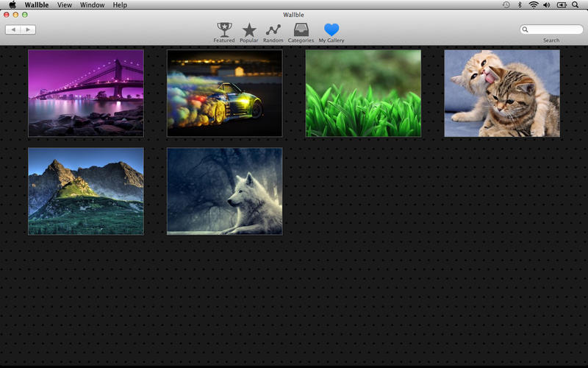588x368 pixels.
Task: Select the purple bridge wallpaper
Action: [86, 93]
